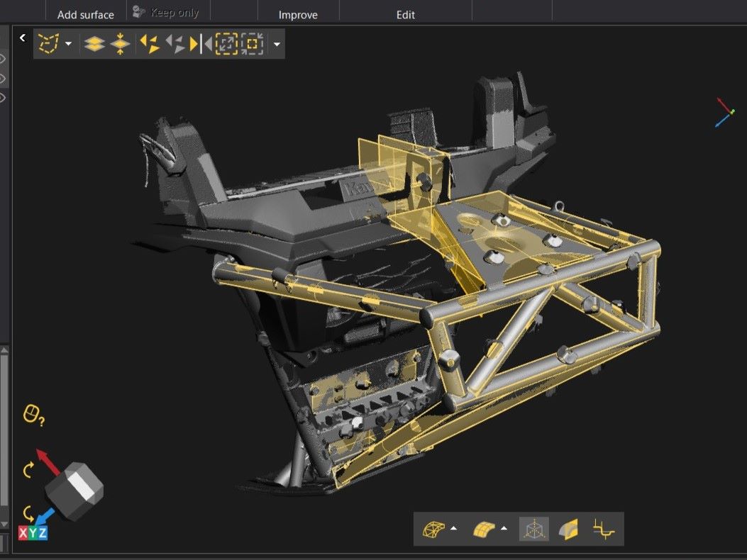Select the polygon lasso selection tool

(48, 44)
